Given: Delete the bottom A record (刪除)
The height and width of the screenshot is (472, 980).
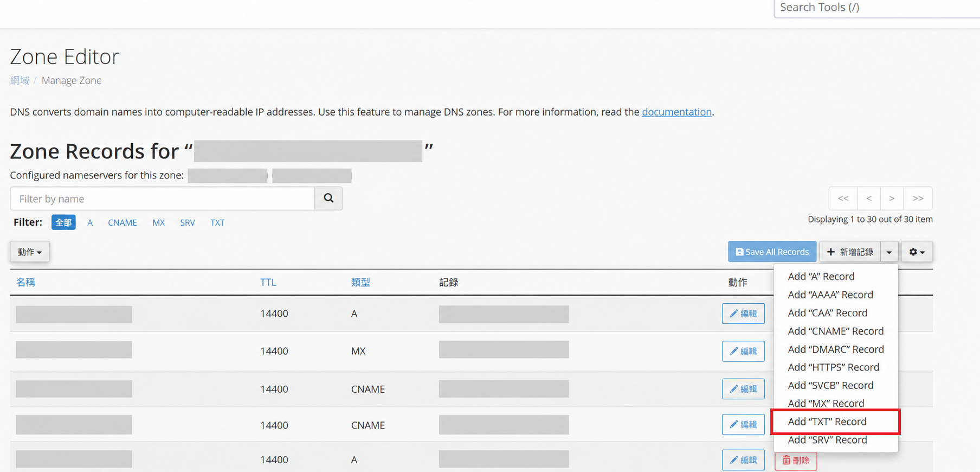Looking at the screenshot, I should pyautogui.click(x=796, y=461).
